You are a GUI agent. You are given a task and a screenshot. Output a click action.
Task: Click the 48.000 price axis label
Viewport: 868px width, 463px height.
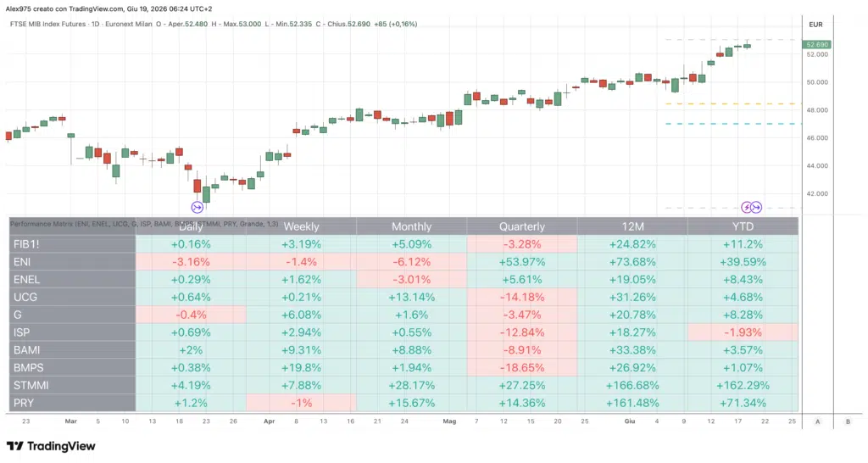click(x=817, y=110)
